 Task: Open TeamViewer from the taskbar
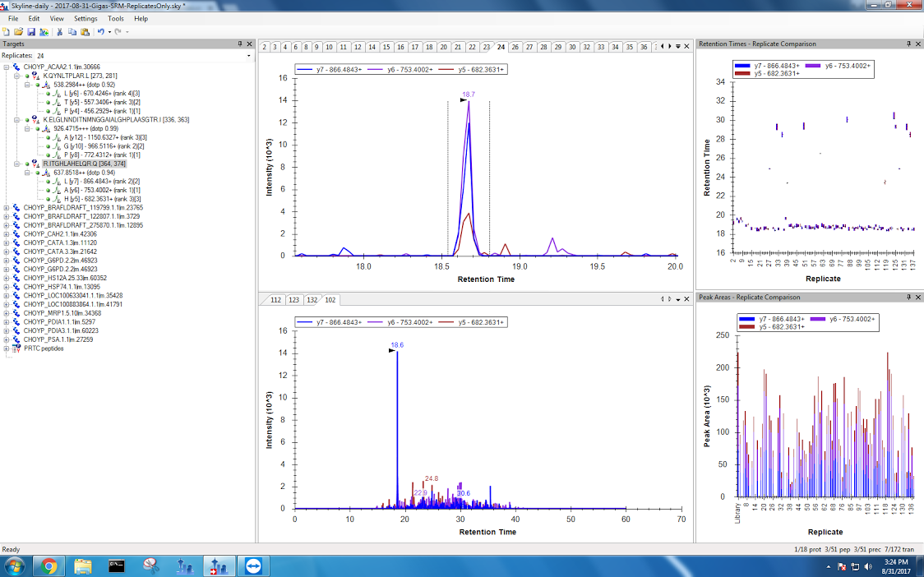pyautogui.click(x=251, y=565)
